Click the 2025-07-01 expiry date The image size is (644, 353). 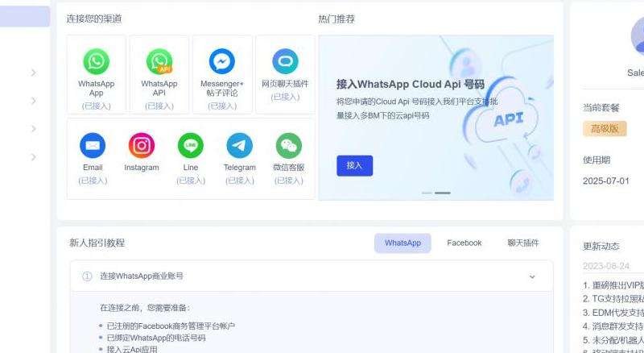(x=606, y=181)
